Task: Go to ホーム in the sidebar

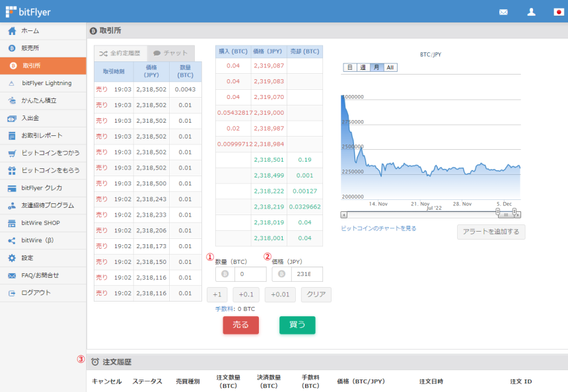Action: [43, 31]
